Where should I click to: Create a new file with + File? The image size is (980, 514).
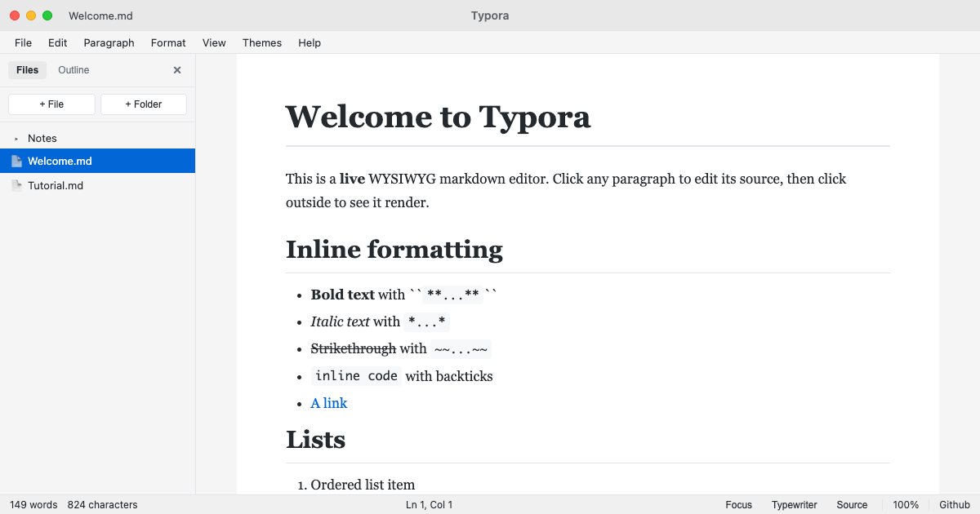point(51,104)
